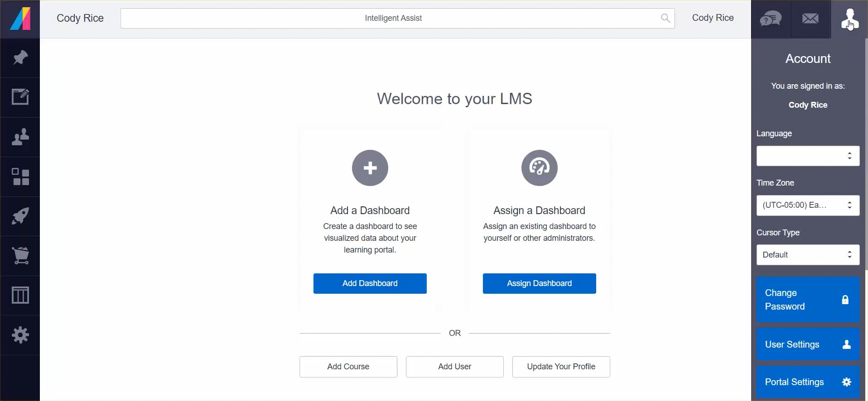
Task: Open Portal Settings
Action: 808,382
